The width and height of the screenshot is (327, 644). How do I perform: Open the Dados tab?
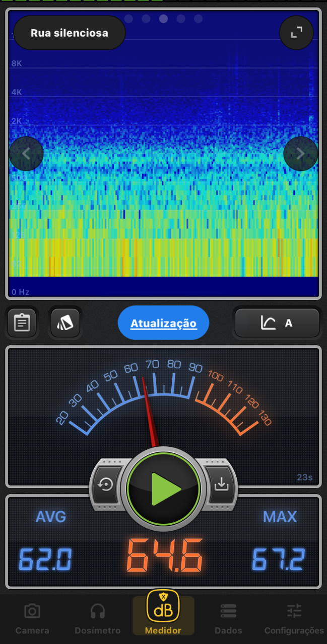(x=228, y=619)
